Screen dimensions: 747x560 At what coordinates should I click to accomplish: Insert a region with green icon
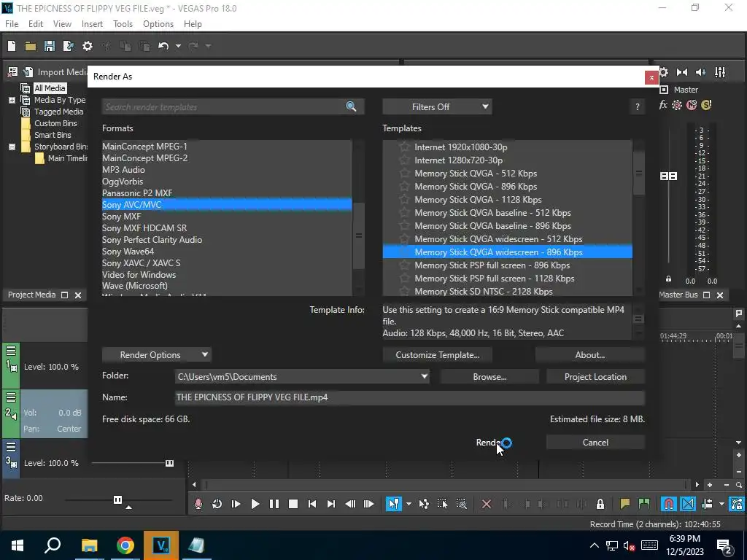[x=644, y=504]
